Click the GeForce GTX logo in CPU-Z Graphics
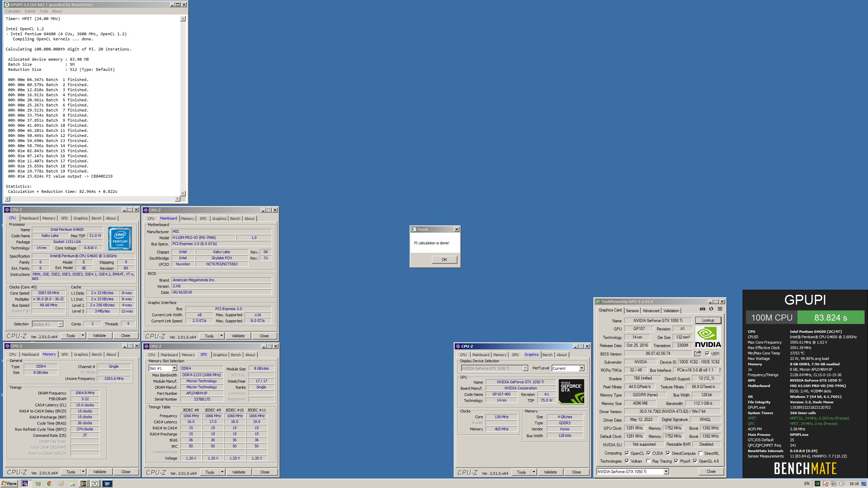This screenshot has height=488, width=868. point(571,392)
